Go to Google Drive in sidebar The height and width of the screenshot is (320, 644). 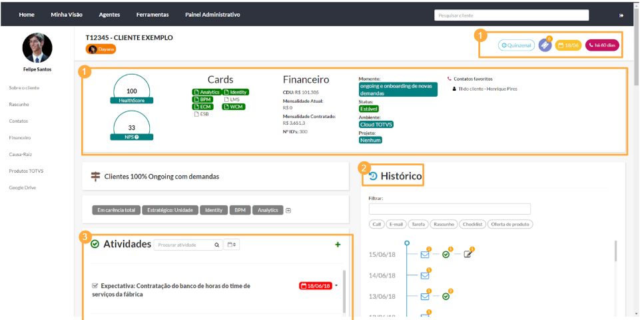point(23,187)
